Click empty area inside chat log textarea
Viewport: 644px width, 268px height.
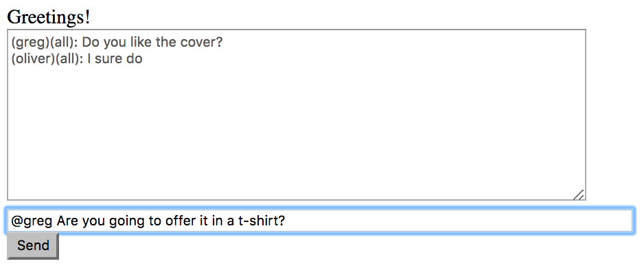point(296,131)
